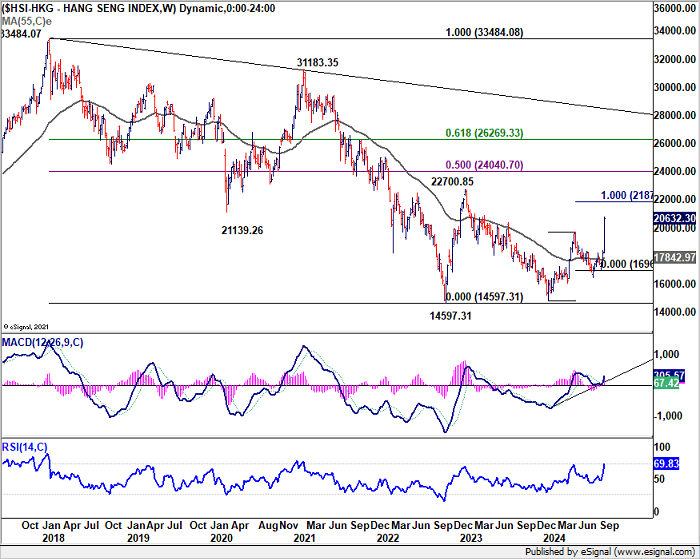Click the MACD axis label 1,000
Image resolution: width=700 pixels, height=559 pixels.
coord(667,355)
